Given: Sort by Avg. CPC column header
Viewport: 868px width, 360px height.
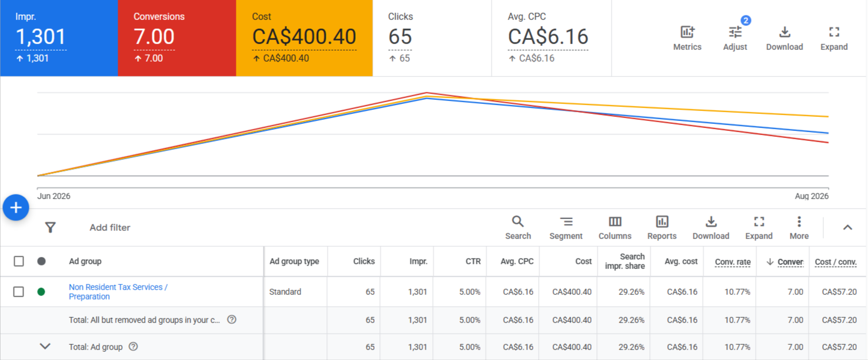Looking at the screenshot, I should [517, 261].
